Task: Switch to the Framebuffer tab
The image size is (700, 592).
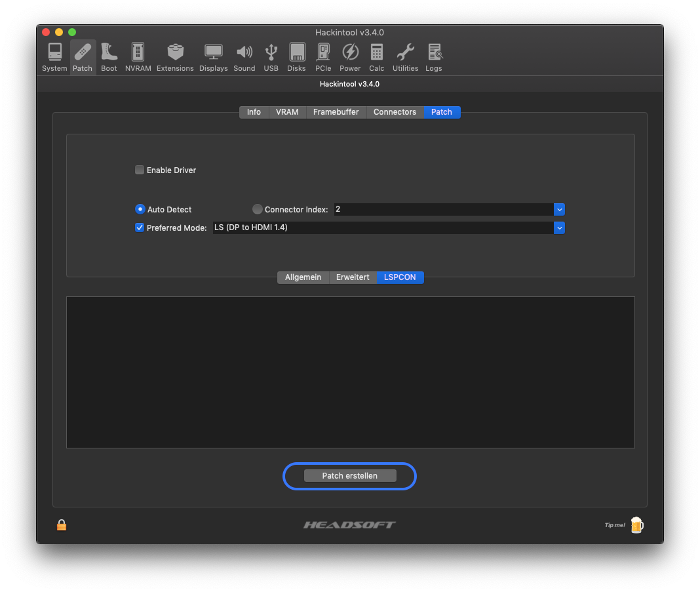Action: pos(336,112)
